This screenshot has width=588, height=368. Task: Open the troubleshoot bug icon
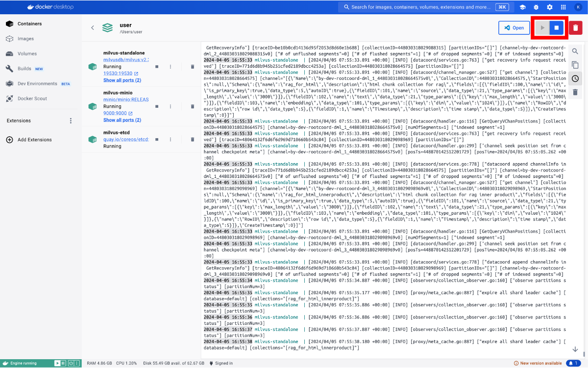(x=537, y=7)
